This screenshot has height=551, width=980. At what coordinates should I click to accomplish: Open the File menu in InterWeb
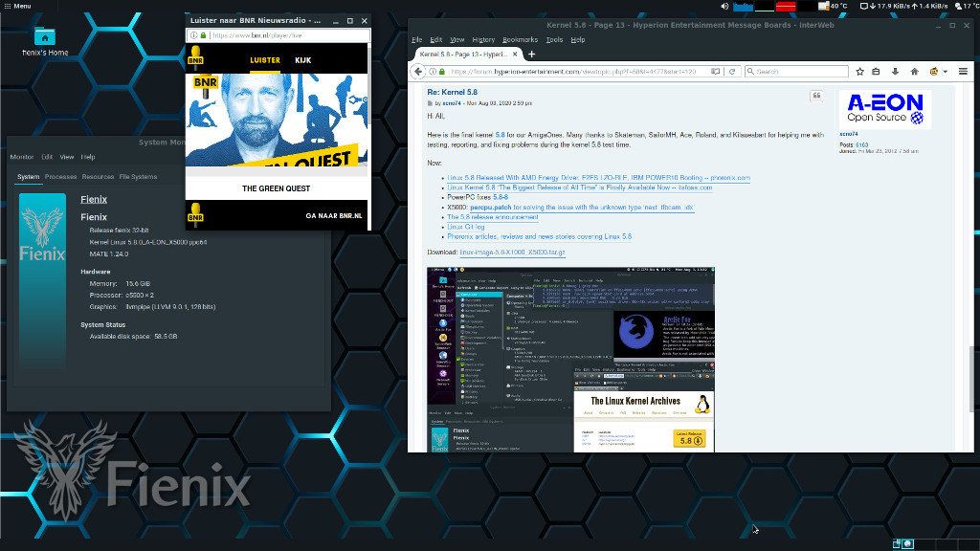417,39
